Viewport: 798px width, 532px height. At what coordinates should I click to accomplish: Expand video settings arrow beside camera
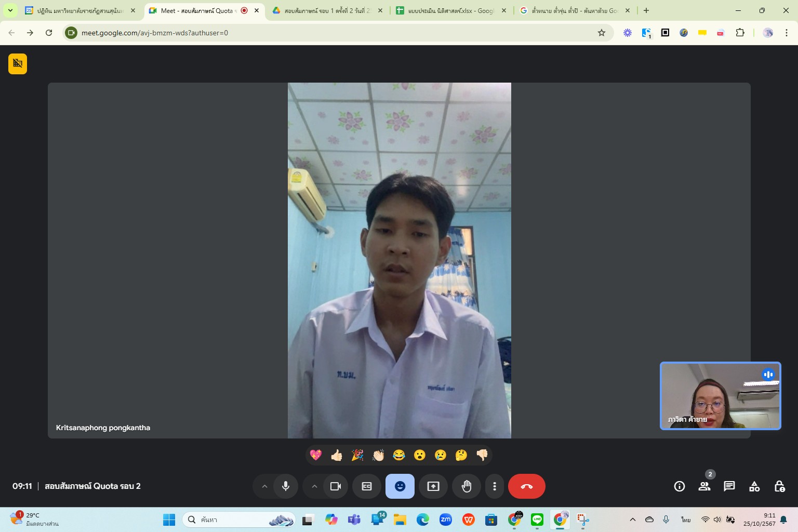pyautogui.click(x=314, y=486)
